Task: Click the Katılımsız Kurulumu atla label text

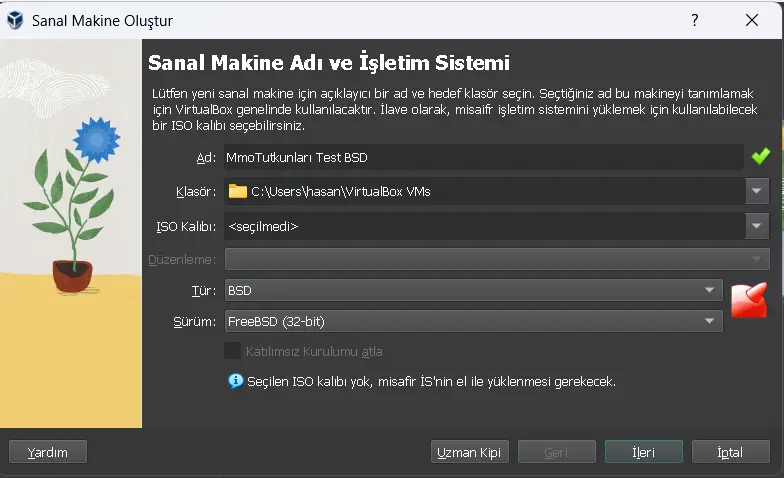Action: pos(314,352)
